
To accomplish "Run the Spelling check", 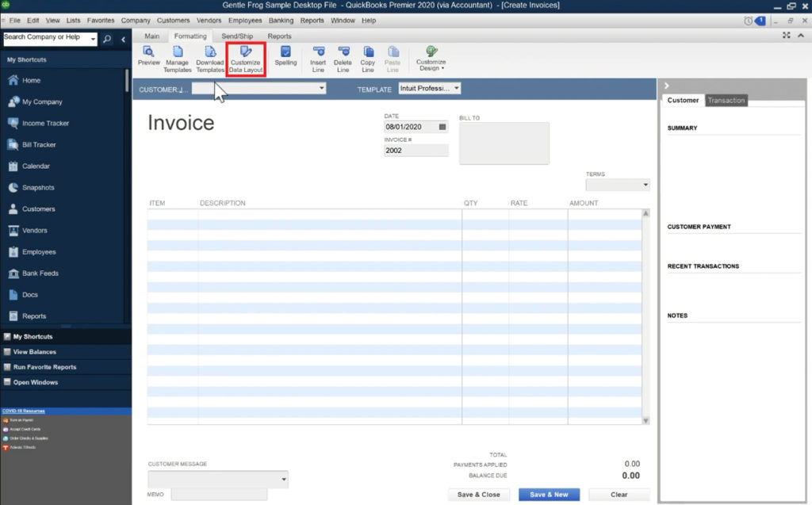I will [x=285, y=55].
